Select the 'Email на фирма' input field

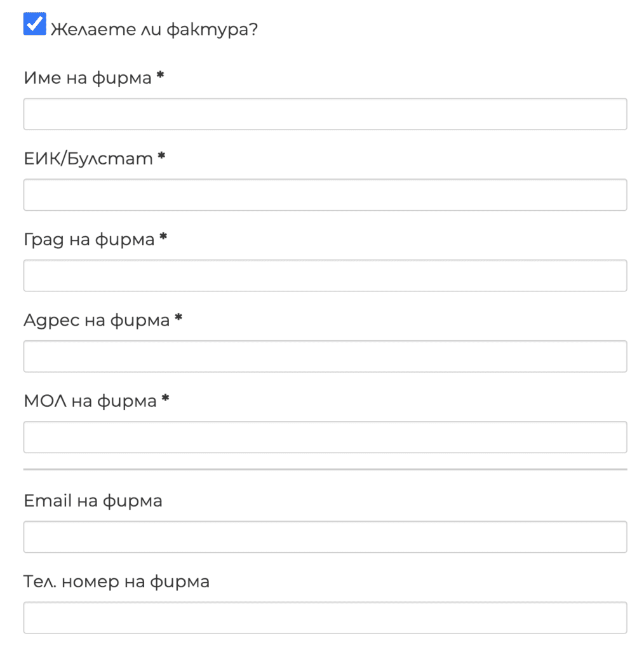[x=325, y=536]
